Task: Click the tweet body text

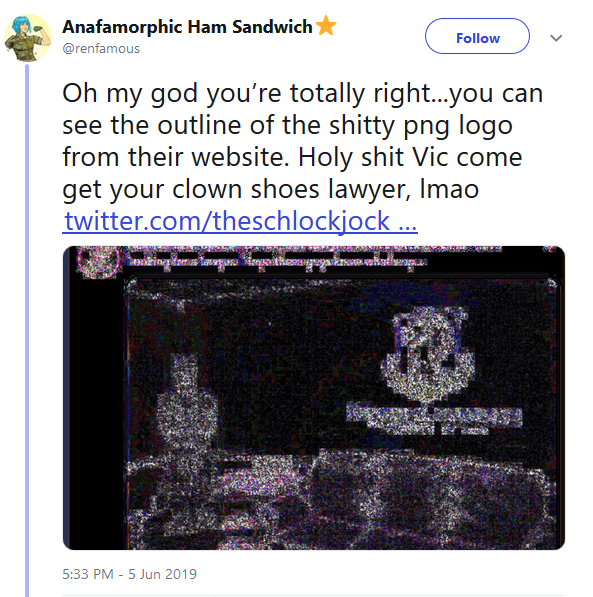Action: [303, 141]
